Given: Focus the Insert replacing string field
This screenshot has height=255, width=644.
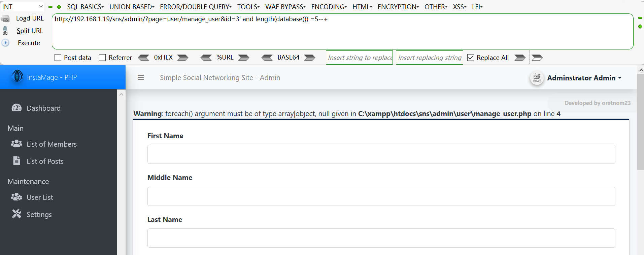Looking at the screenshot, I should (x=430, y=58).
